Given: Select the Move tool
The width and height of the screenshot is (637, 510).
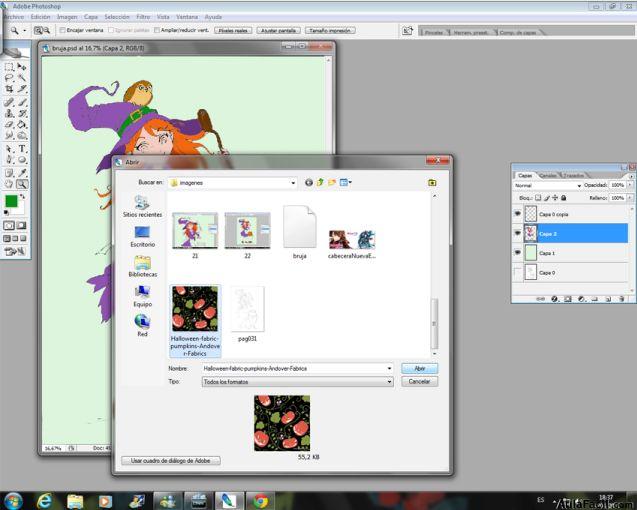Looking at the screenshot, I should (22, 67).
